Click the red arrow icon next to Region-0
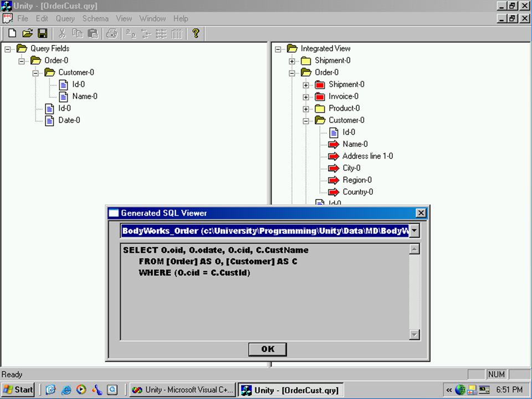Screen dimensions: 532x399 point(334,180)
